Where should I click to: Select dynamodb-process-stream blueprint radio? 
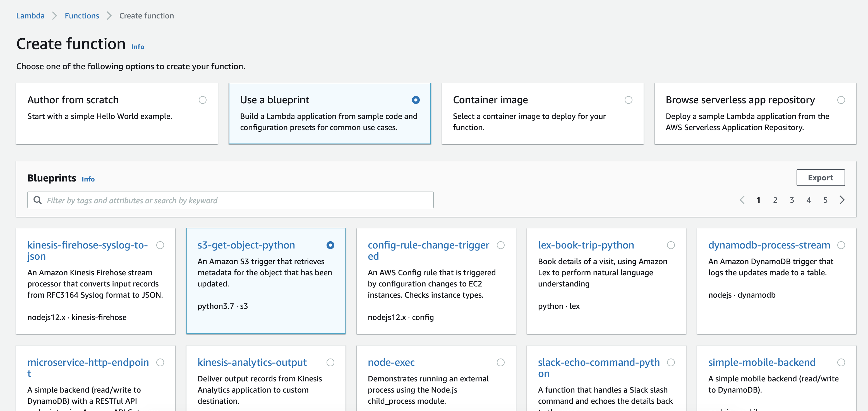pyautogui.click(x=841, y=245)
